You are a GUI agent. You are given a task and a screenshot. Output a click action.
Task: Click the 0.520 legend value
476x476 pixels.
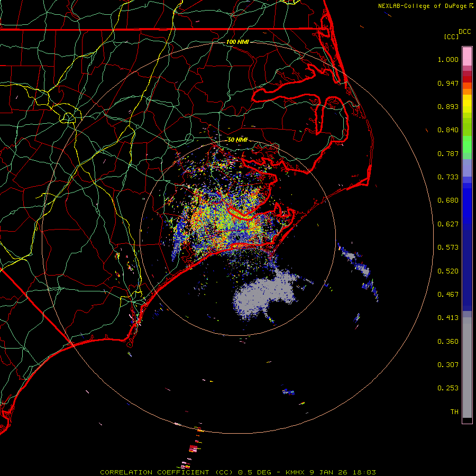pyautogui.click(x=448, y=271)
